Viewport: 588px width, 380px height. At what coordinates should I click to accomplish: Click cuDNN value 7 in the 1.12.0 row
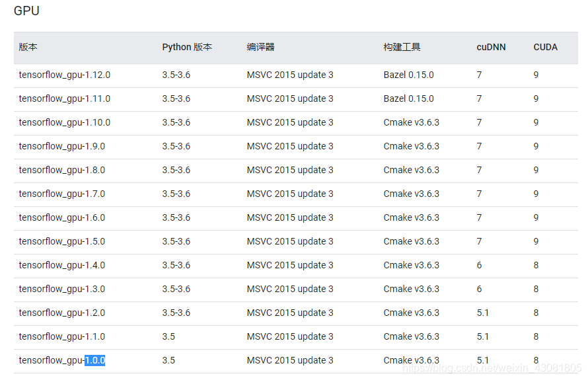point(479,75)
